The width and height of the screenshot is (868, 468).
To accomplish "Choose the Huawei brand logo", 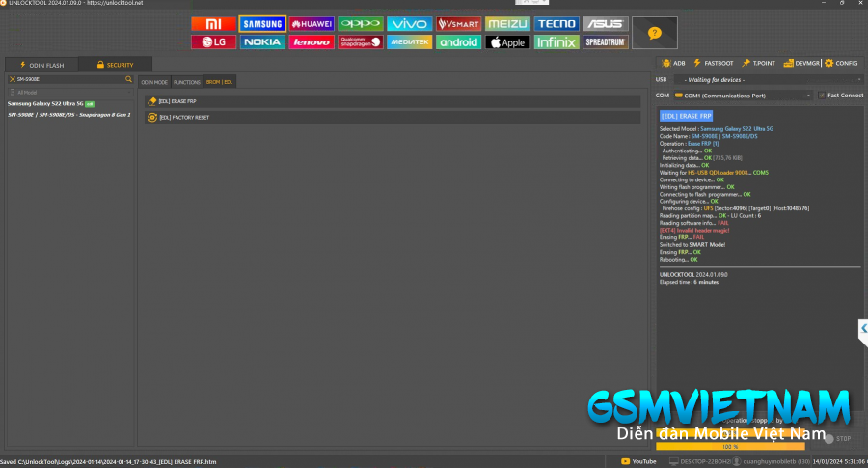I will [312, 24].
